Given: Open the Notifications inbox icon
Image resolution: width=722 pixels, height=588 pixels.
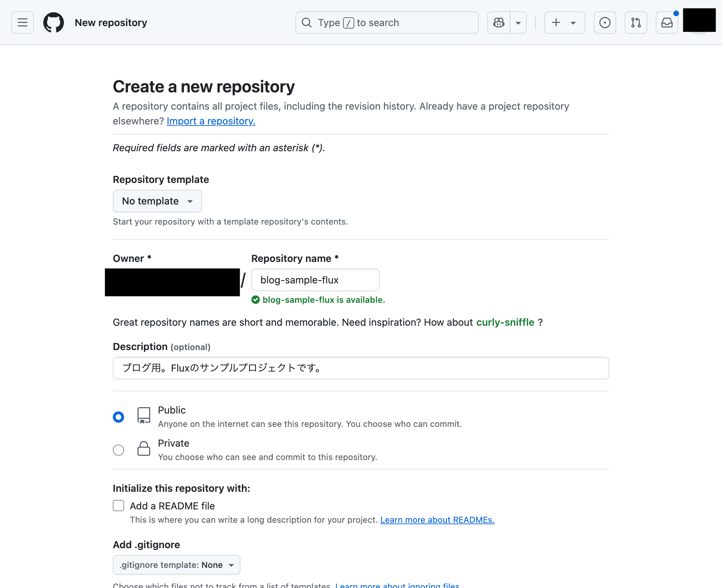Looking at the screenshot, I should pyautogui.click(x=667, y=23).
